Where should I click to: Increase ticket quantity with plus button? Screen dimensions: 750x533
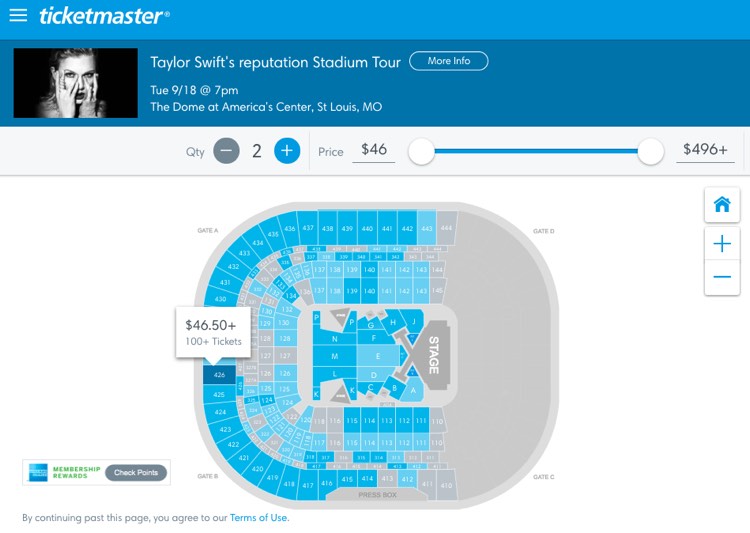pyautogui.click(x=287, y=151)
